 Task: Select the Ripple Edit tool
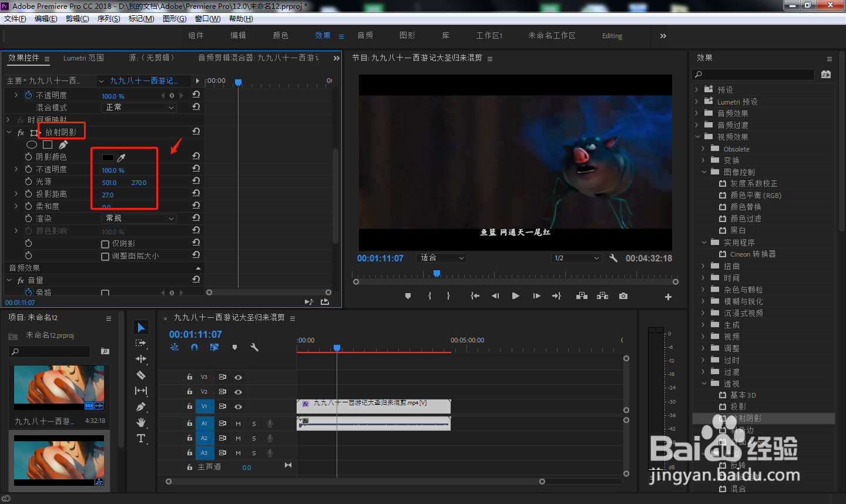point(141,359)
